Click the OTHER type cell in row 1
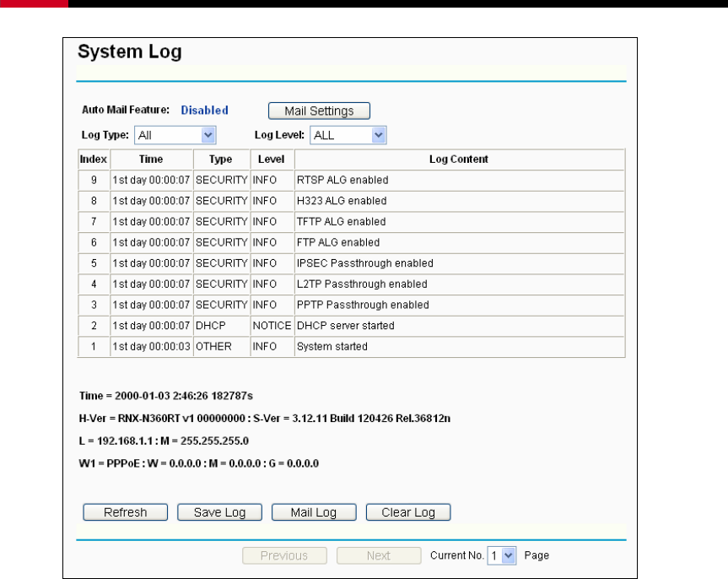Image resolution: width=728 pixels, height=579 pixels. point(222,347)
